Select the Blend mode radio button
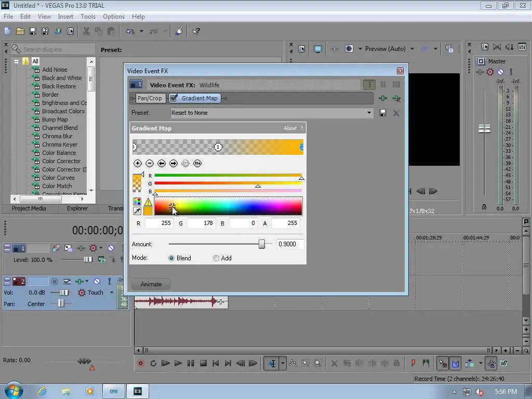Image resolution: width=532 pixels, height=399 pixels. click(171, 258)
